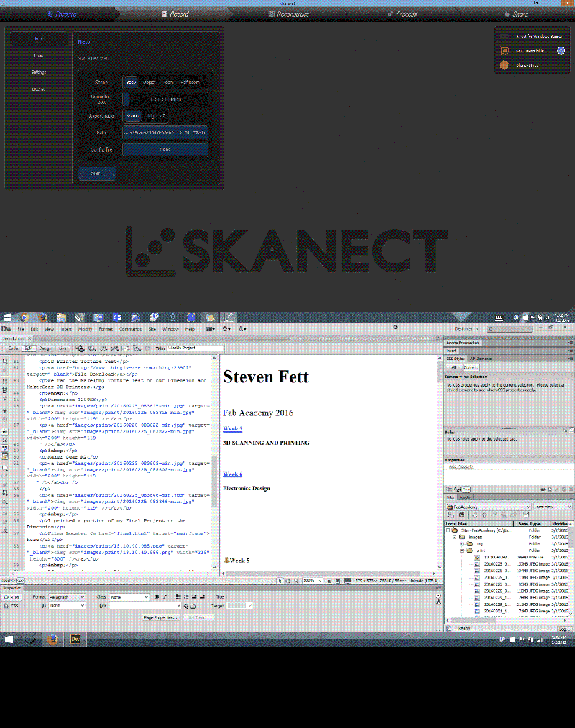The image size is (575, 728).
Task: Click the Page Properties button
Action: (x=160, y=617)
